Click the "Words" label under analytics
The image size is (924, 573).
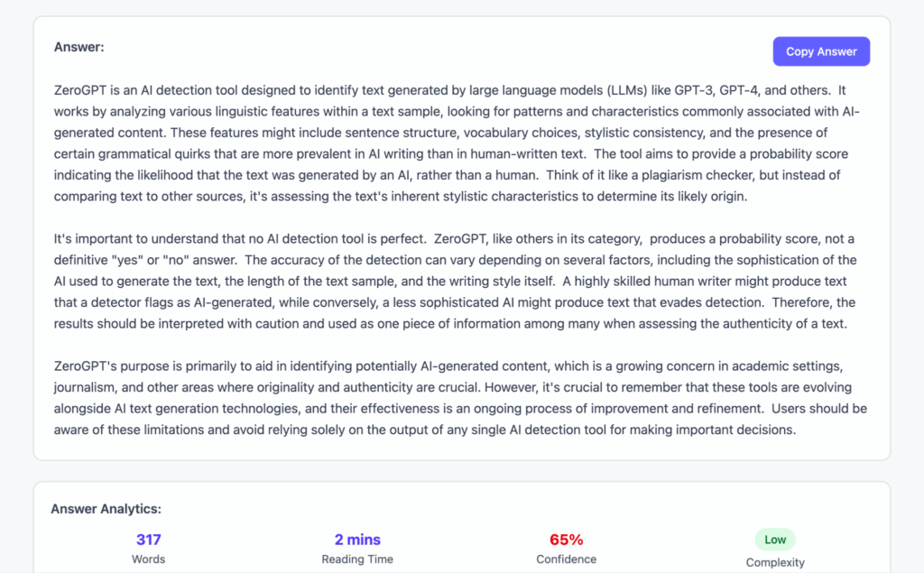[149, 559]
